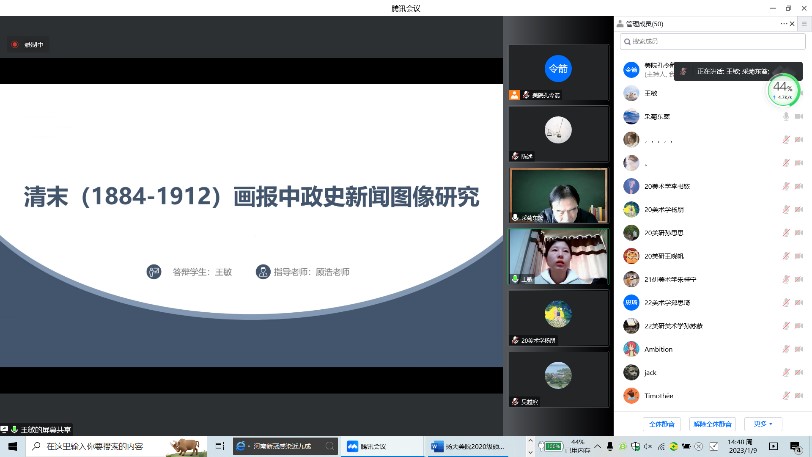The height and width of the screenshot is (457, 812).
Task: Mute Ambition's microphone in the member list
Action: pyautogui.click(x=785, y=349)
